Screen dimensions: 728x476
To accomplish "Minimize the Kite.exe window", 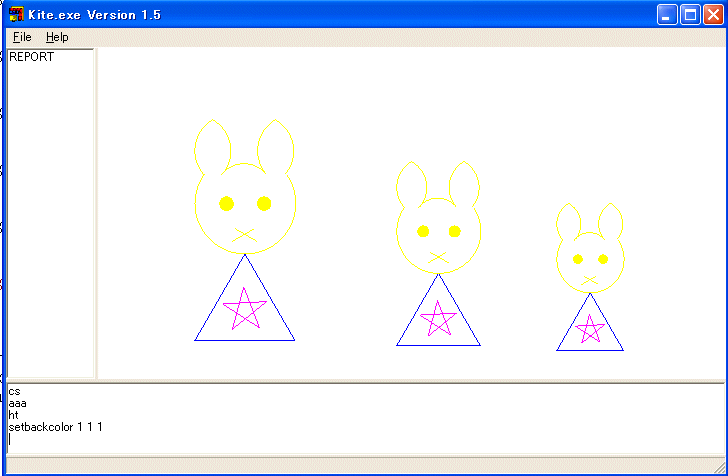I will click(x=667, y=15).
